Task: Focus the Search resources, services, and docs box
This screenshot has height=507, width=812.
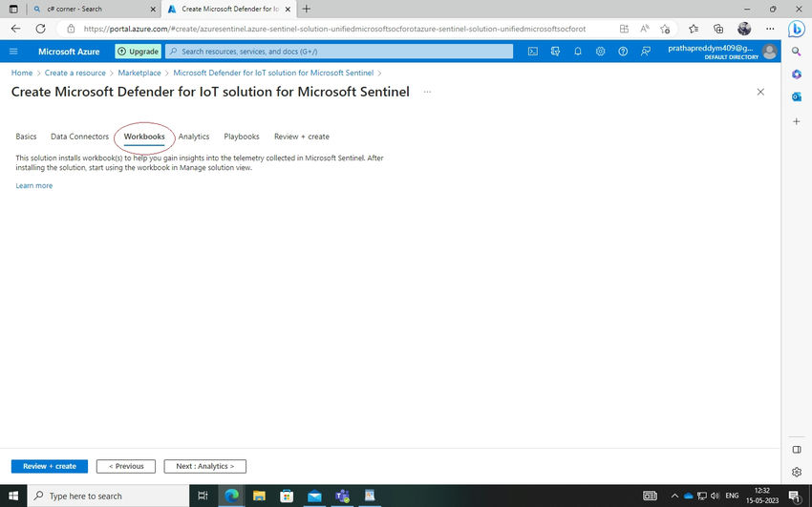Action: [339, 52]
